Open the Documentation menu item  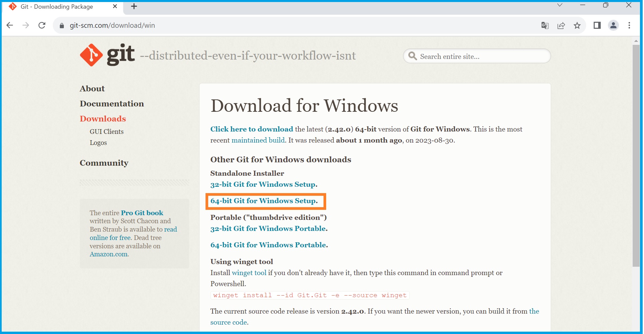tap(112, 103)
